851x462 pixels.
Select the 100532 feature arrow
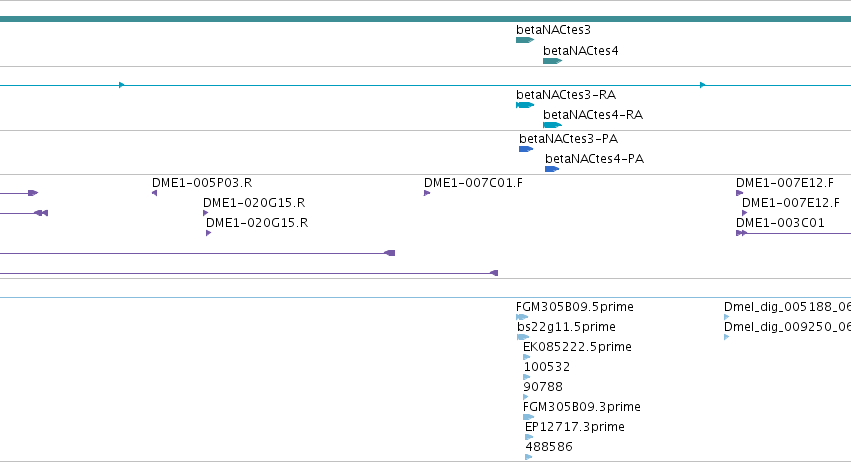click(x=526, y=377)
